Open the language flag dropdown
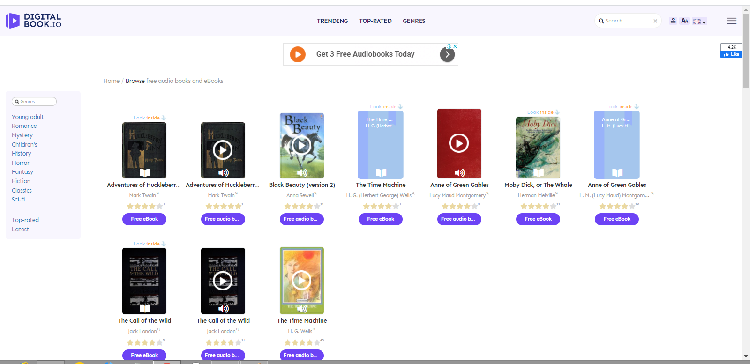Viewport: 750px width, 364px height. tap(700, 21)
